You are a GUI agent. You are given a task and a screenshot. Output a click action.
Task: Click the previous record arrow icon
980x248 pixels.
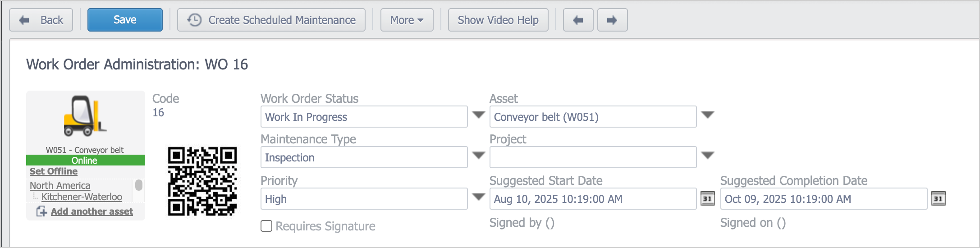click(578, 20)
